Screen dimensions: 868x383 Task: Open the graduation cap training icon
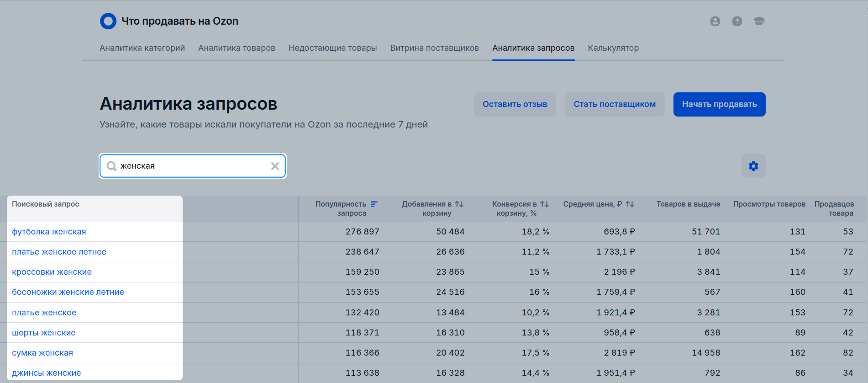pos(759,21)
